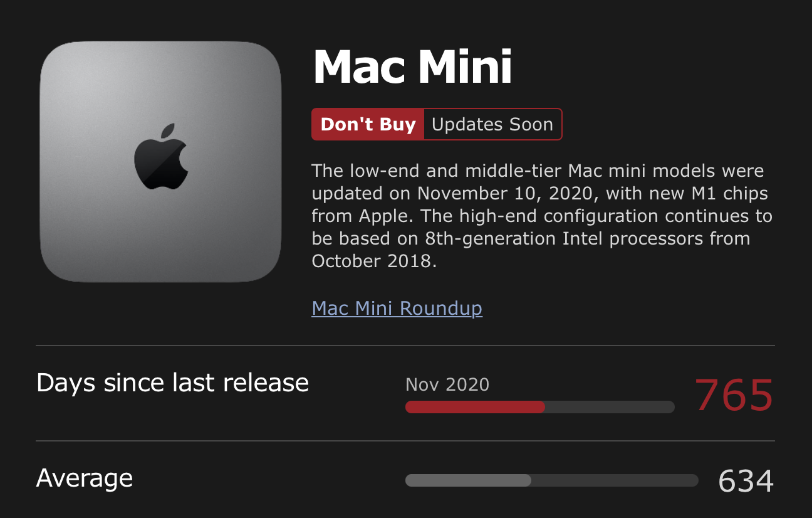Viewport: 812px width, 518px height.
Task: Click the Mac Mini heading
Action: (x=412, y=66)
